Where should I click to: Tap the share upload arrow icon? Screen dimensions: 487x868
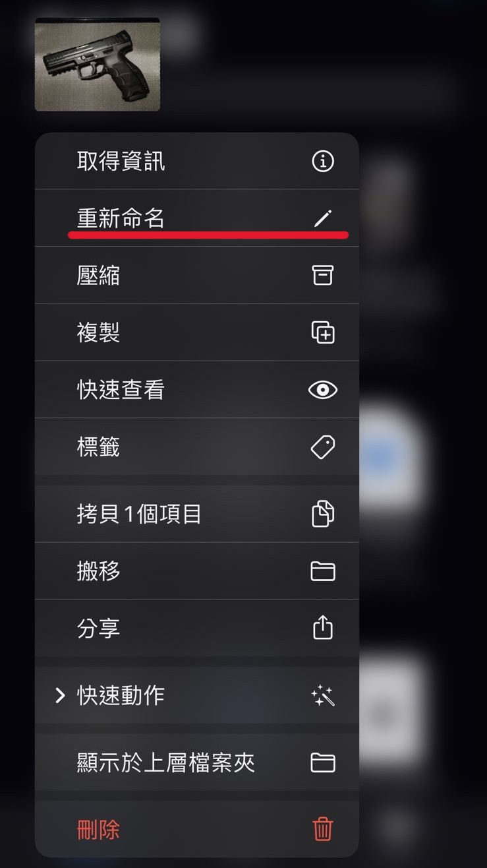click(x=323, y=627)
